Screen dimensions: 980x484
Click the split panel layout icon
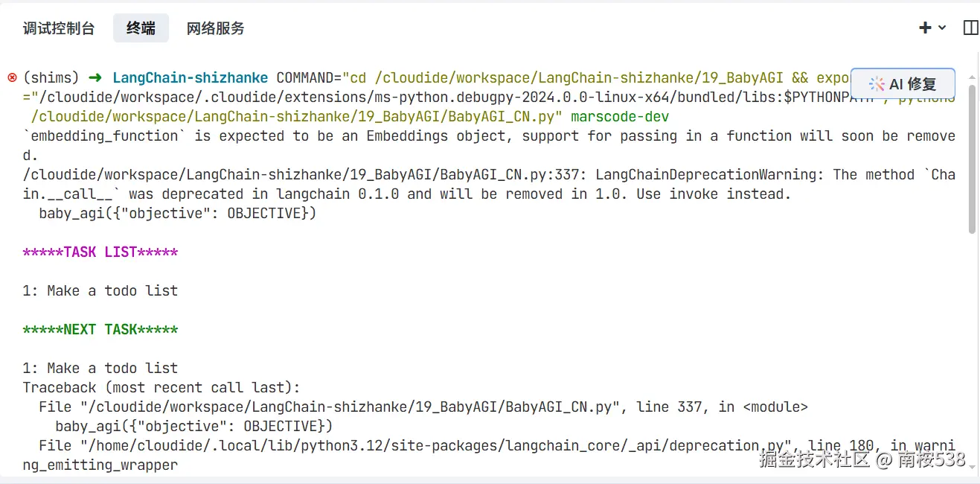[970, 28]
